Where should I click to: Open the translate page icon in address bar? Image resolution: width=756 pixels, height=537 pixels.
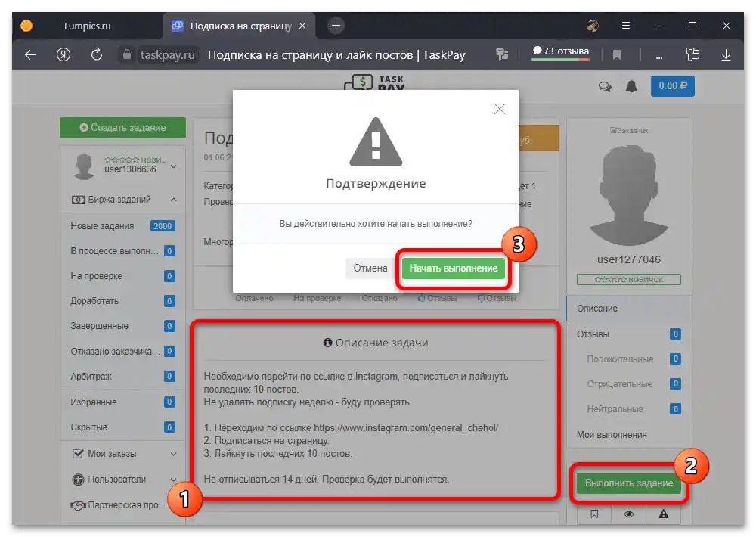[x=502, y=54]
